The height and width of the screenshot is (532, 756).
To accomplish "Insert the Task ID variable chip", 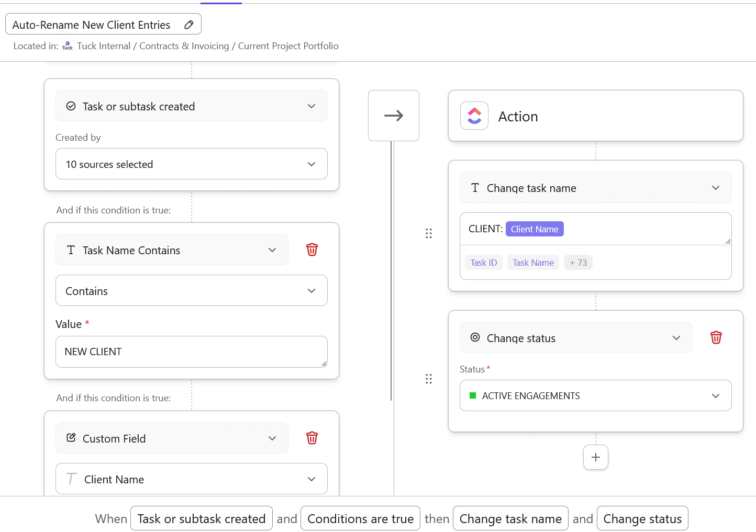I will tap(483, 263).
